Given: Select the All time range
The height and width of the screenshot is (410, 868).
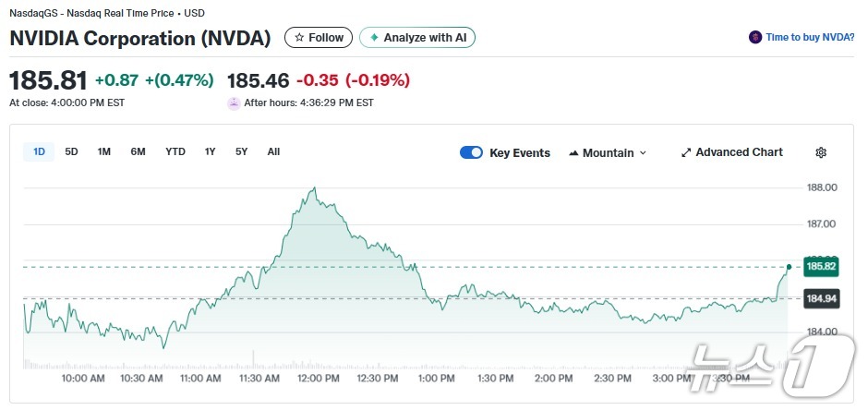Looking at the screenshot, I should 273,151.
